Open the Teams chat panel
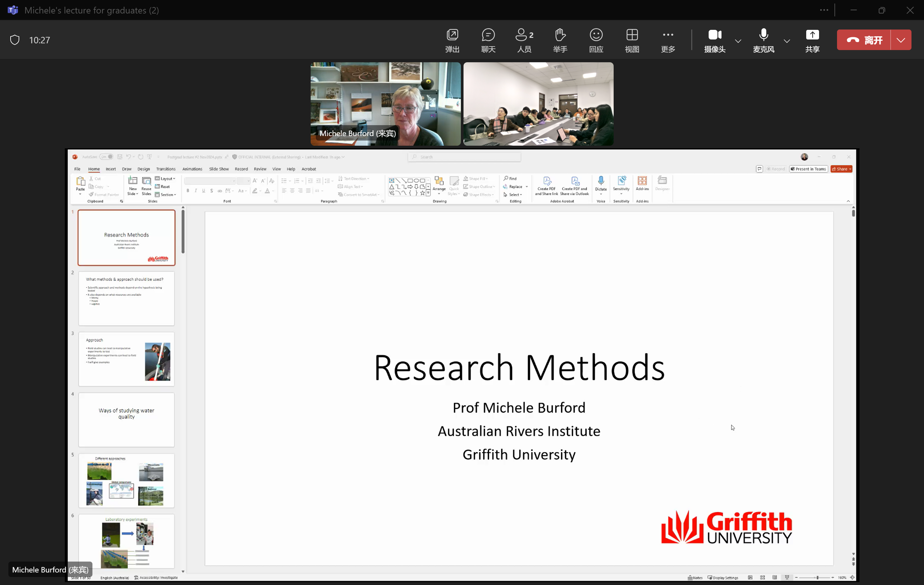The width and height of the screenshot is (924, 585). tap(488, 40)
